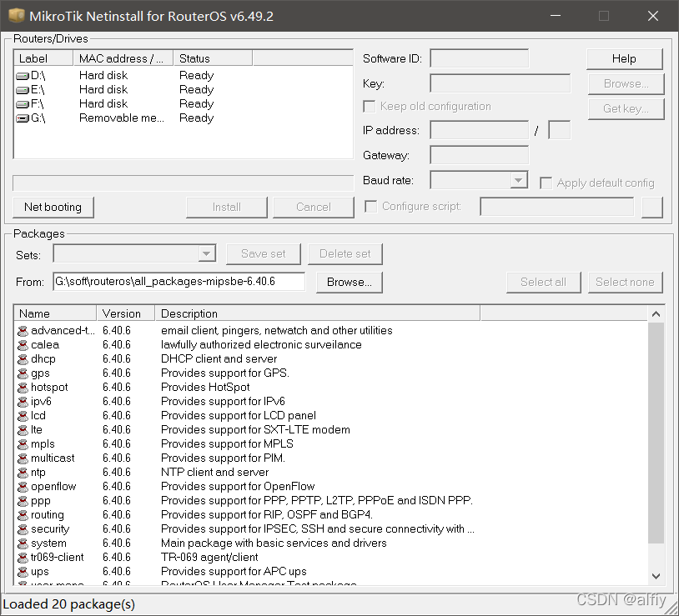The width and height of the screenshot is (679, 616).
Task: Browse for the packages folder
Action: coord(349,282)
